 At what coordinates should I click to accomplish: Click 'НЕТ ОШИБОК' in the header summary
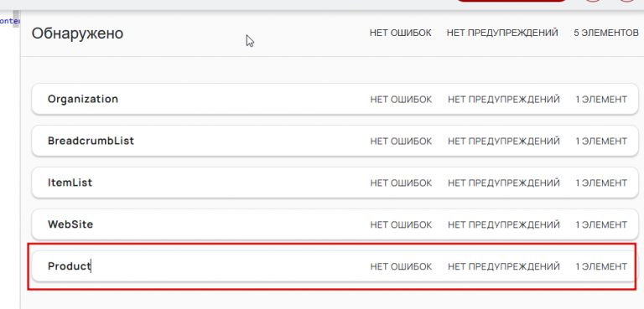(x=401, y=33)
